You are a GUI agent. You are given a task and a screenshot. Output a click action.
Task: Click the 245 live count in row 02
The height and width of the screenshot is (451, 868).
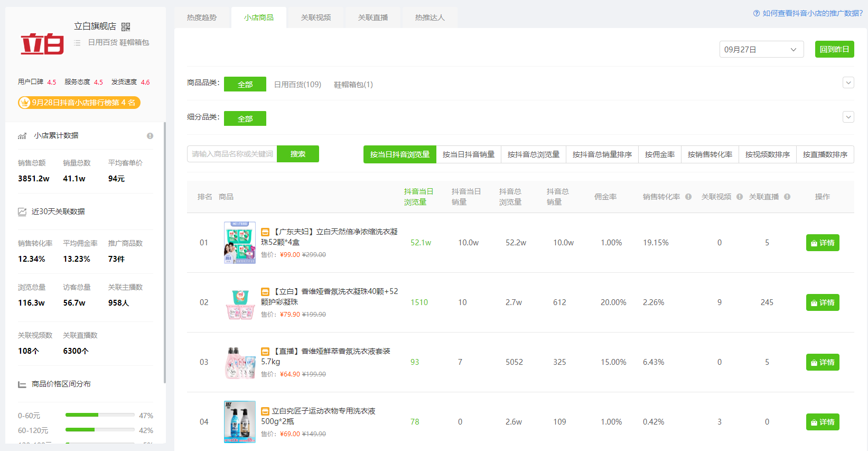coord(767,302)
